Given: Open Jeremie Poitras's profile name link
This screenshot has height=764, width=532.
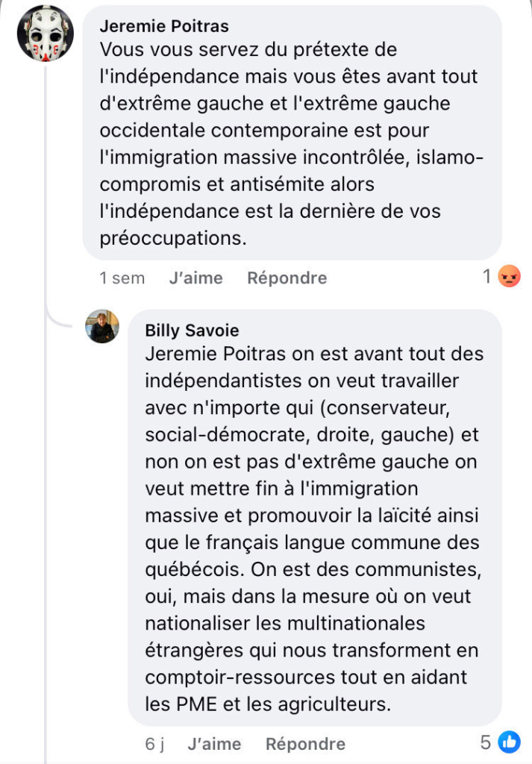Looking at the screenshot, I should (x=164, y=26).
